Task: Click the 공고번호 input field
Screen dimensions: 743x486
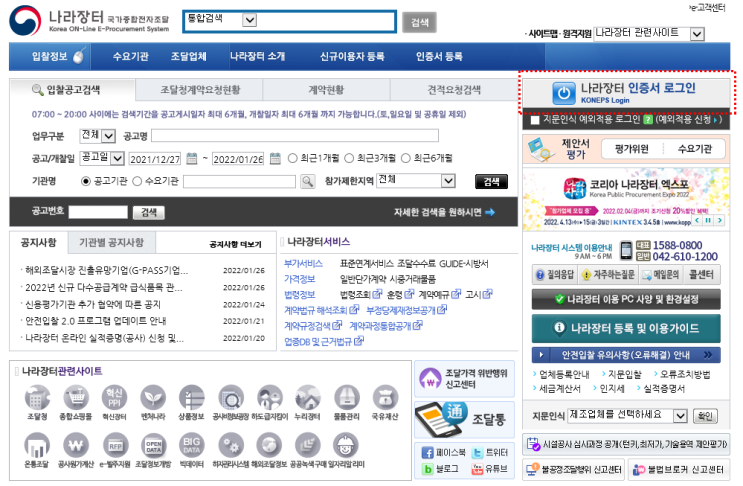Action: tap(98, 212)
